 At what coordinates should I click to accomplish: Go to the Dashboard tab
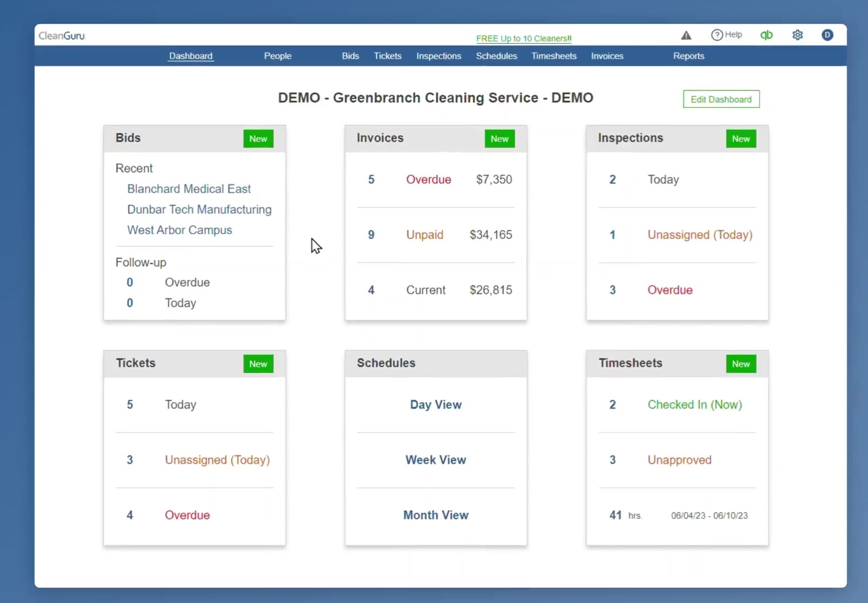[x=190, y=56]
